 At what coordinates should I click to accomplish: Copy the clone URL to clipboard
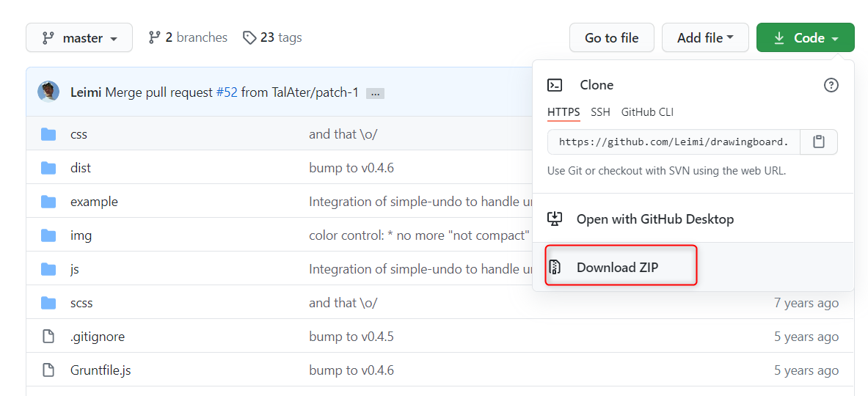click(x=819, y=142)
